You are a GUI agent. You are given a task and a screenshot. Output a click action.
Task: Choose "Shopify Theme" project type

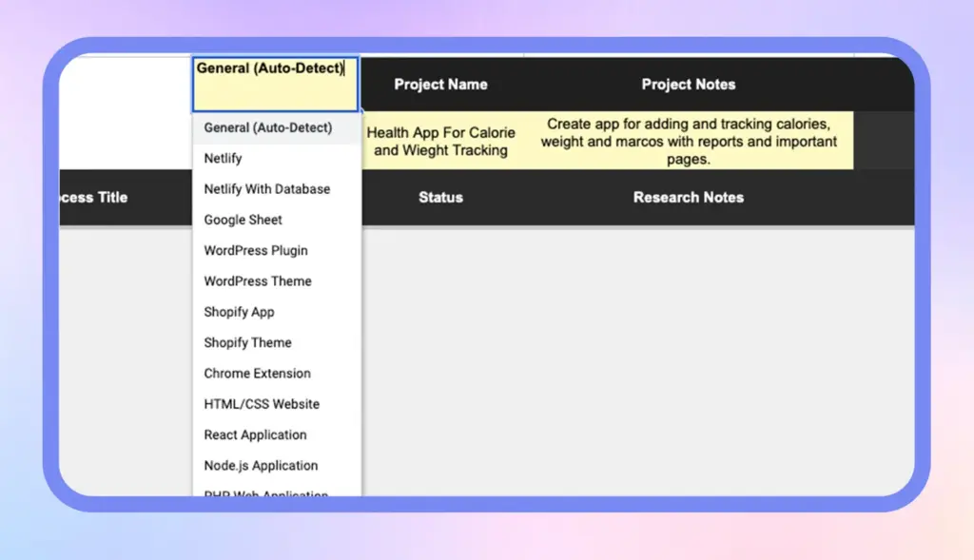(247, 342)
